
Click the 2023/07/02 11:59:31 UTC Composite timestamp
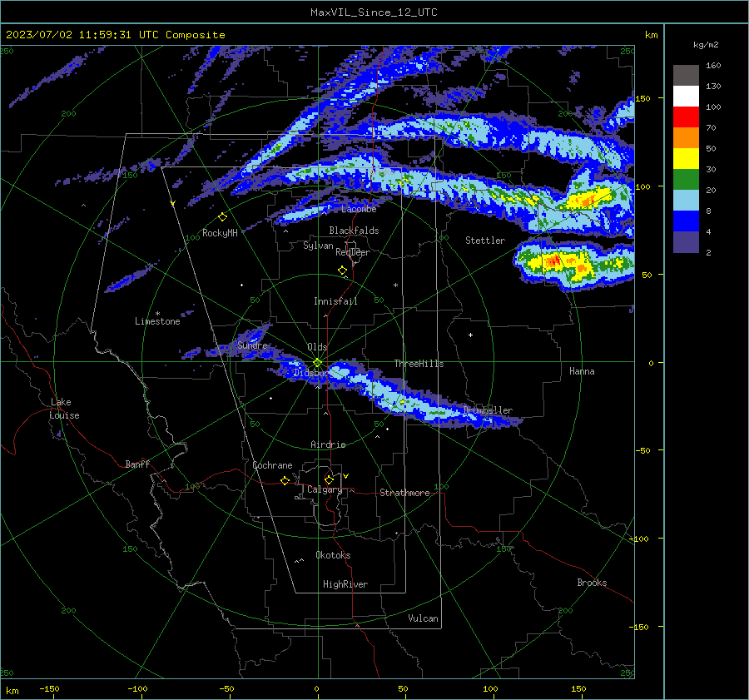coord(115,35)
